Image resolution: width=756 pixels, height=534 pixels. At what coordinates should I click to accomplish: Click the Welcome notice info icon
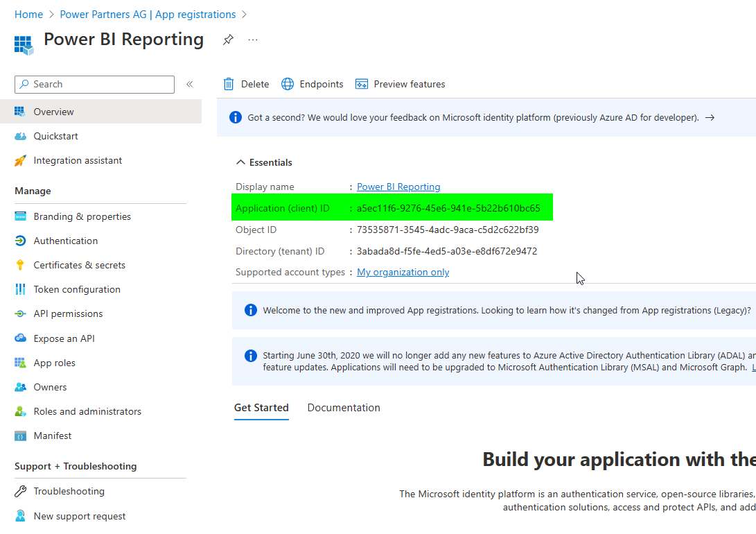pos(251,310)
